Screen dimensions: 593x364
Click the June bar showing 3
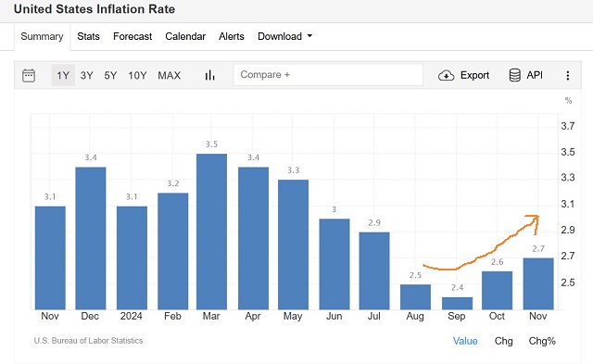point(334,264)
